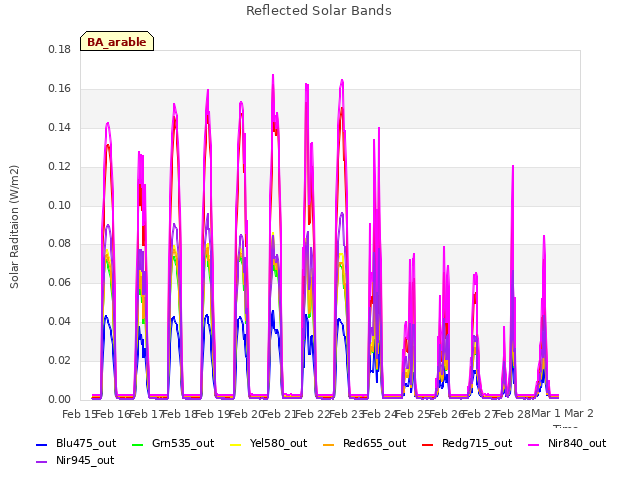
Task: Click the BA_arable site label
Action: (x=117, y=42)
